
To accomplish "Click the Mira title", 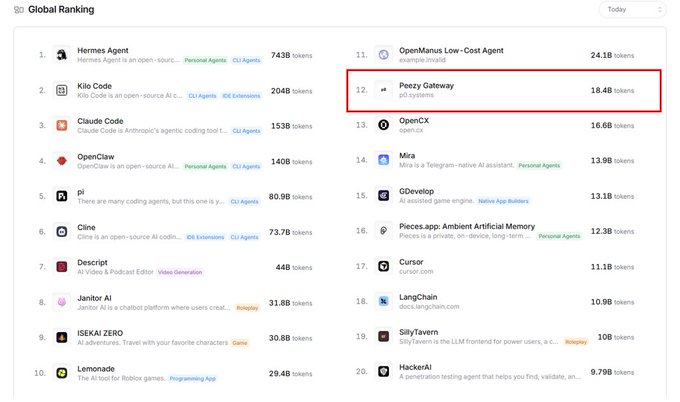I will click(407, 156).
